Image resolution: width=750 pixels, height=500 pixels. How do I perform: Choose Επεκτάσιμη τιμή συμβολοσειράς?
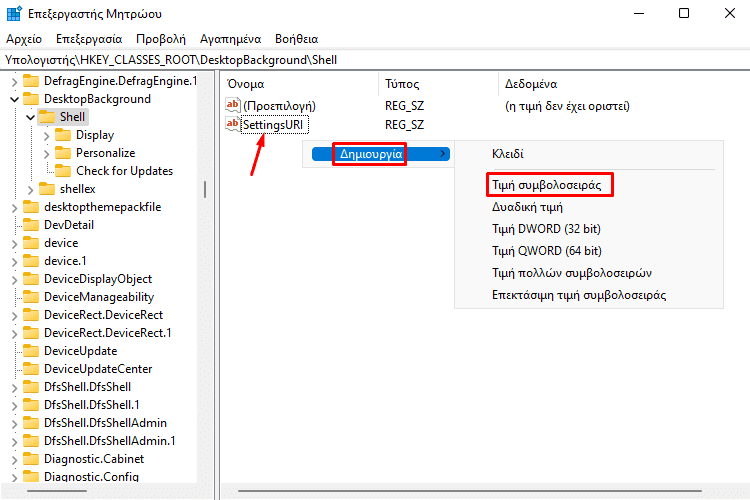tap(579, 295)
